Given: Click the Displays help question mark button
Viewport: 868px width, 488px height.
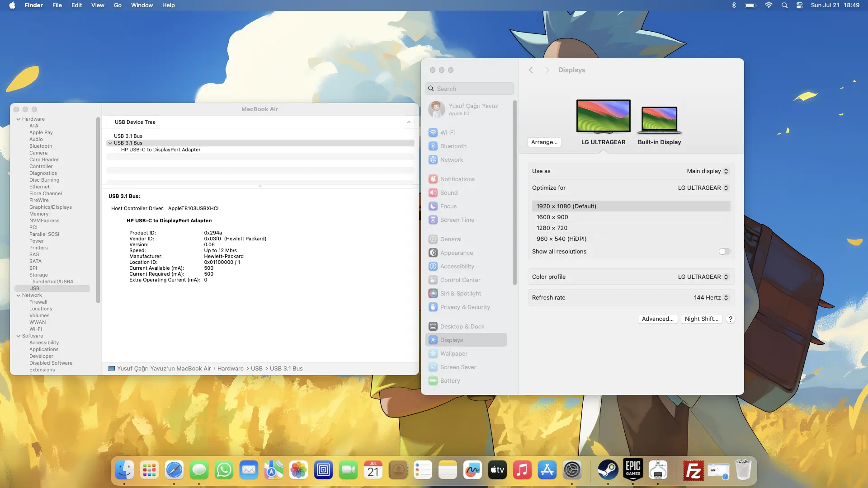Looking at the screenshot, I should 730,319.
